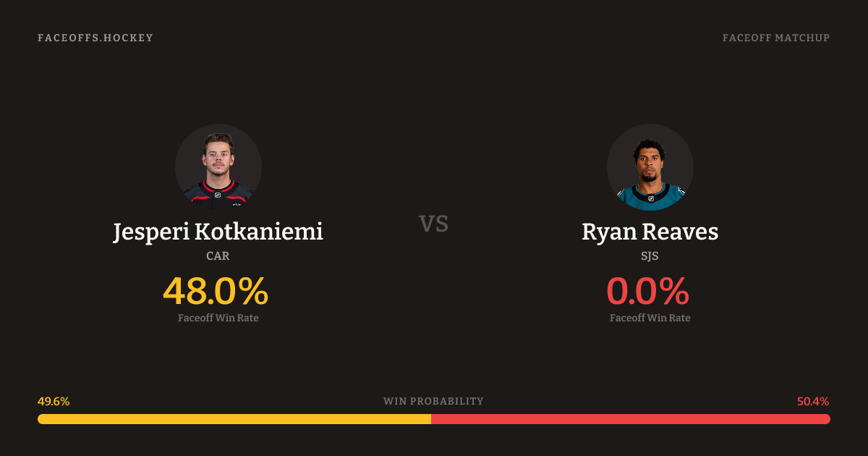Click the 48.0% faceoff win rate value
Viewport: 868px width, 456px height.
(216, 292)
